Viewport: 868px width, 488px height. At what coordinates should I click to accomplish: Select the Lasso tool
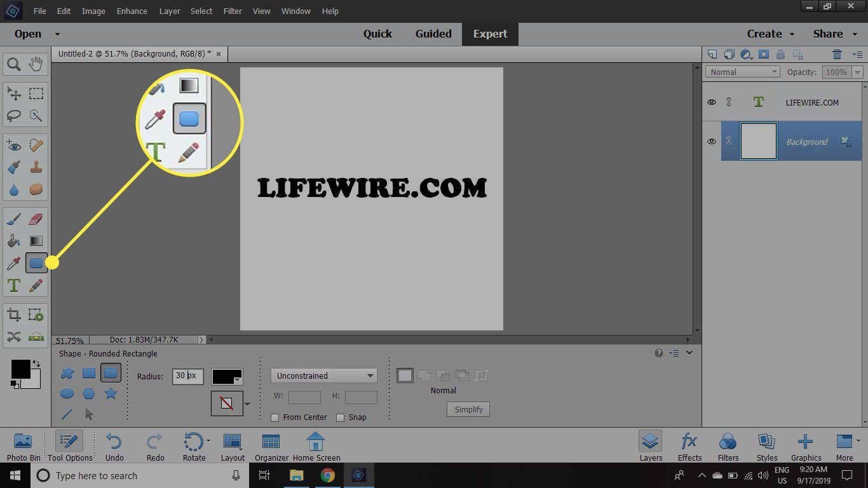coord(13,116)
